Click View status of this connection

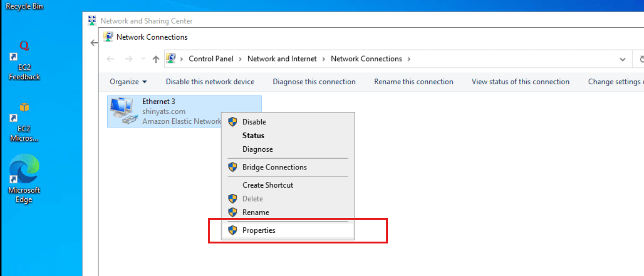point(520,82)
